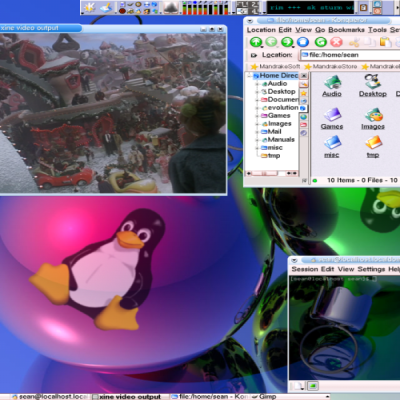Open the Konsole window menu dropdown

point(294,260)
